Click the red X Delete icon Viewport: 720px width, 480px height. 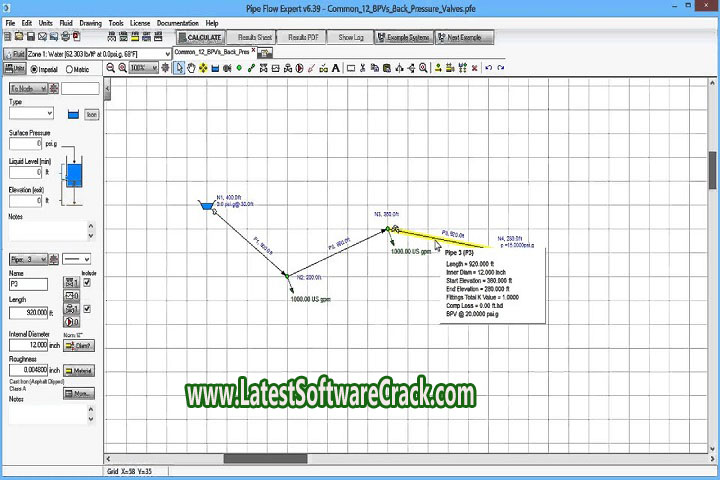(x=474, y=68)
